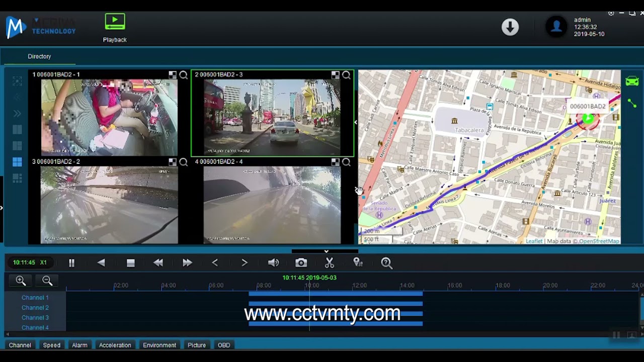This screenshot has width=644, height=362.
Task: Show vehicle with green car icon
Action: 632,81
